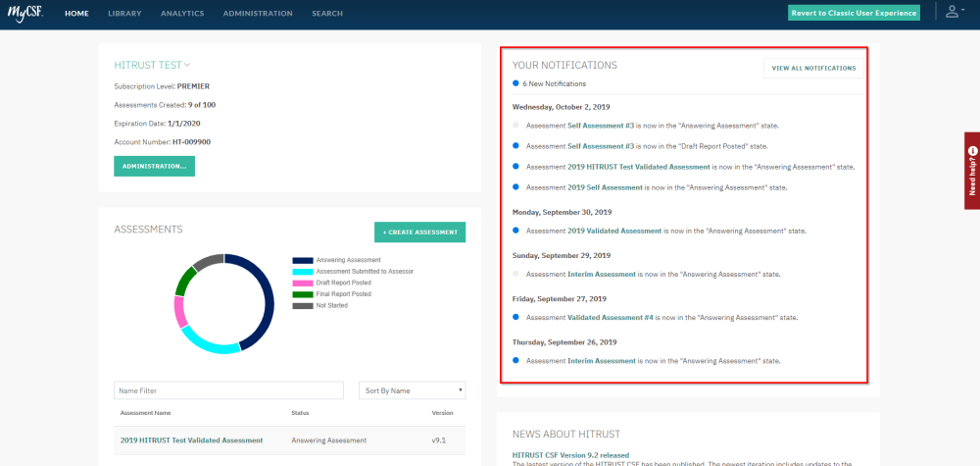Click the unread dot on 2019 Self Assessment notification
The width and height of the screenshot is (980, 466).
pos(515,187)
